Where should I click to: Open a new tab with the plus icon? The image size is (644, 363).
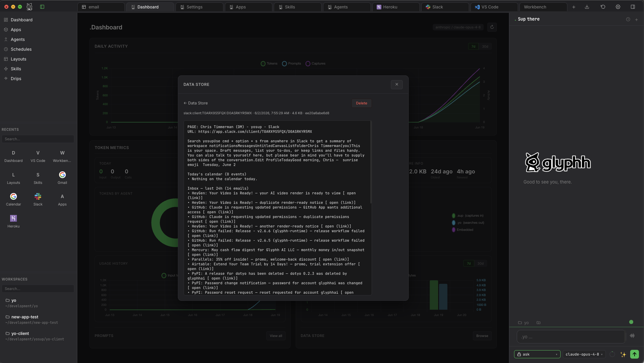tap(574, 7)
